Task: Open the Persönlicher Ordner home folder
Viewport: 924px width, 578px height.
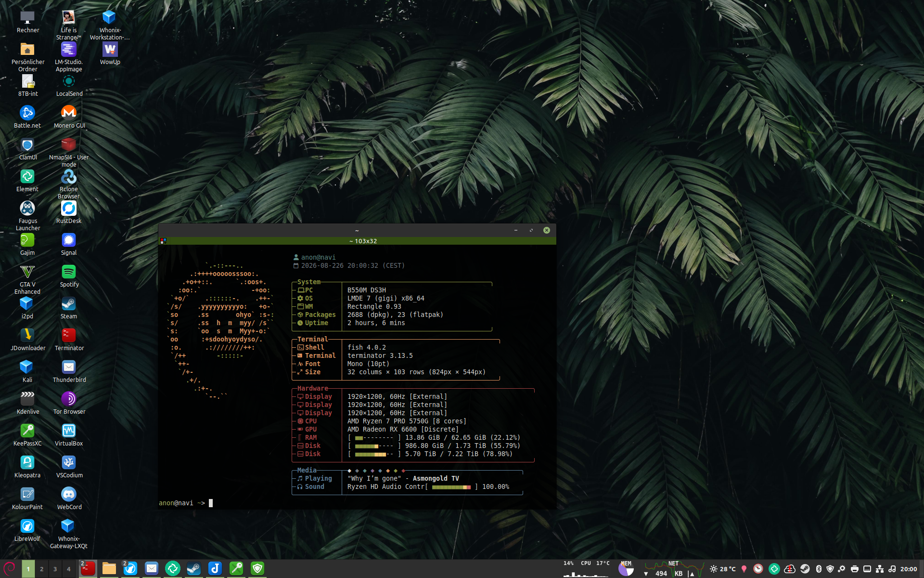Action: pos(27,57)
